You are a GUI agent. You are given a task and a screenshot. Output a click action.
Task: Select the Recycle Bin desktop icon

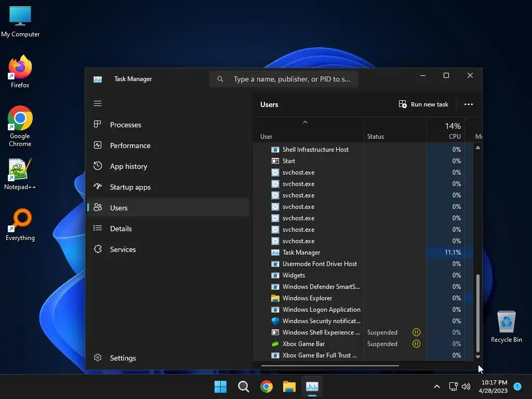[x=506, y=327]
